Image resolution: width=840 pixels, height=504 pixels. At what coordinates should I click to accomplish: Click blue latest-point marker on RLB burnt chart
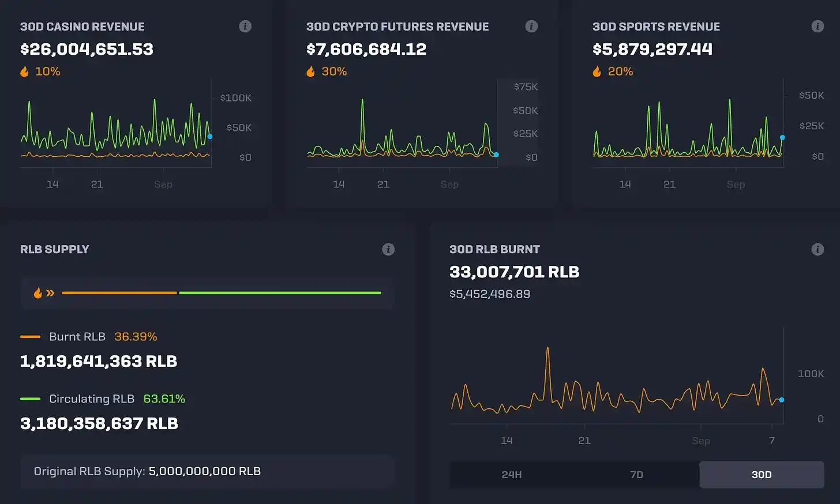tap(782, 400)
